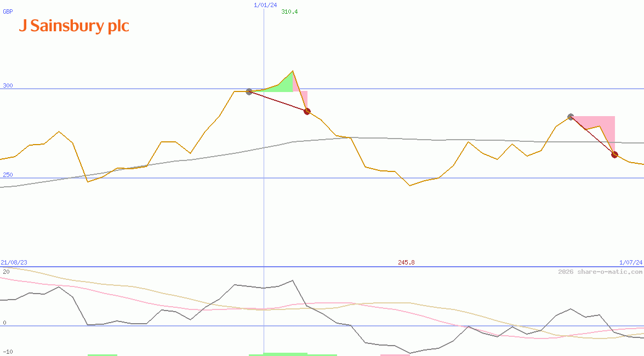Click the 250 price axis label

8,175
